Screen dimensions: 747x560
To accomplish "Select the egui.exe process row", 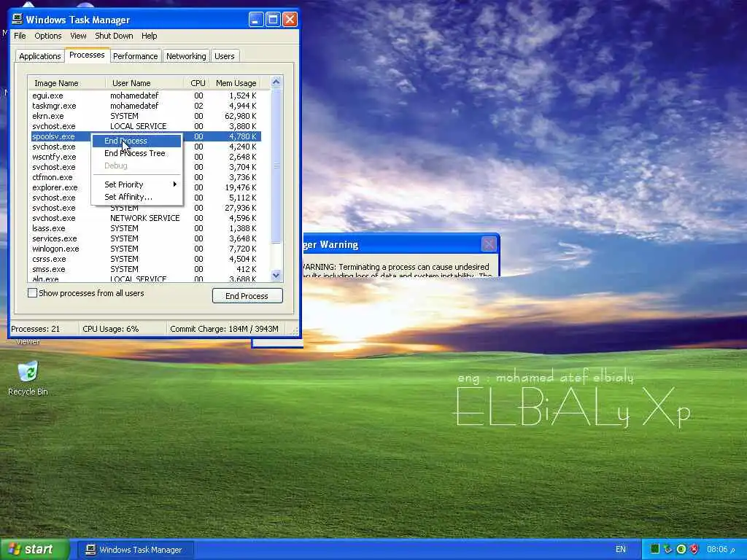I will click(145, 96).
